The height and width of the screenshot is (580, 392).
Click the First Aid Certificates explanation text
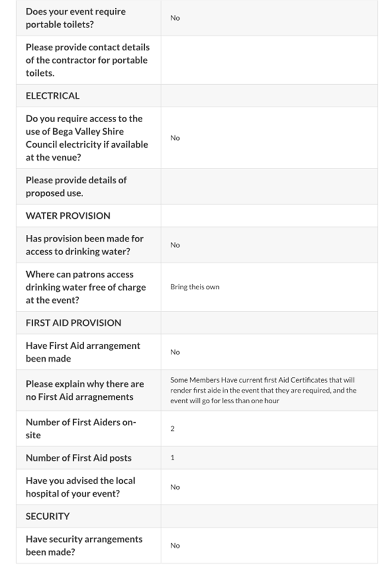(x=263, y=390)
